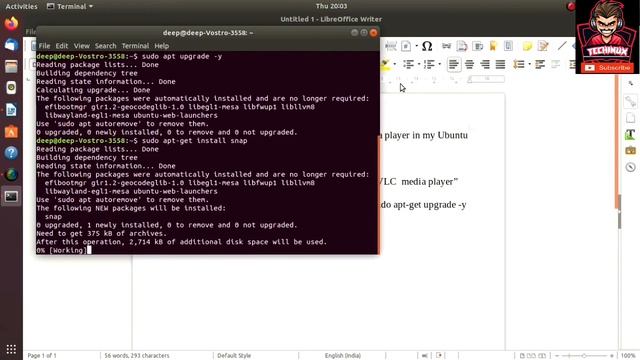Image resolution: width=640 pixels, height=360 pixels.
Task: Select book view in status bar
Action: click(542, 356)
